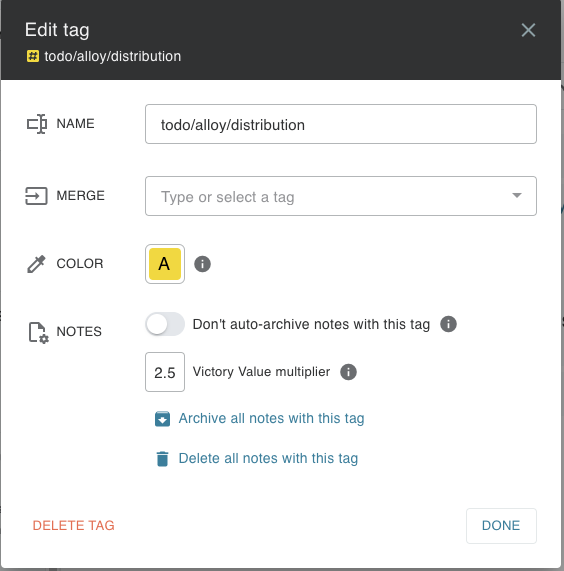The width and height of the screenshot is (564, 571).
Task: Click the NAME label
Action: click(x=75, y=124)
